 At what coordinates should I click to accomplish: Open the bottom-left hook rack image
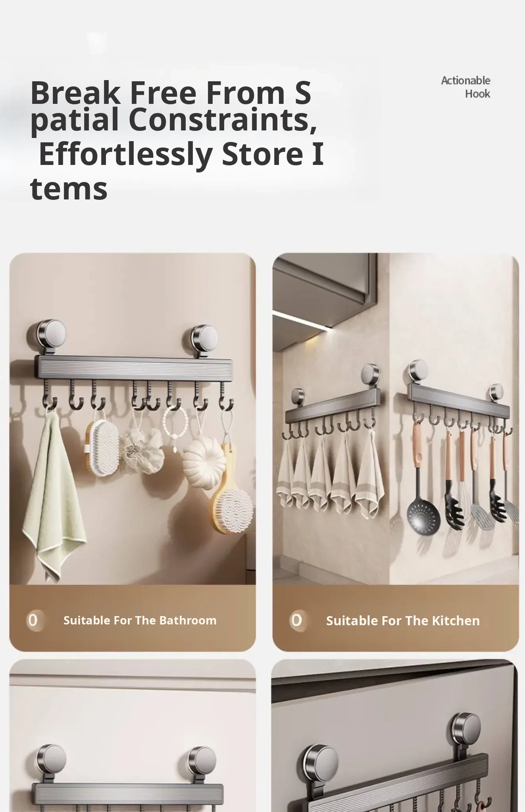(x=133, y=735)
